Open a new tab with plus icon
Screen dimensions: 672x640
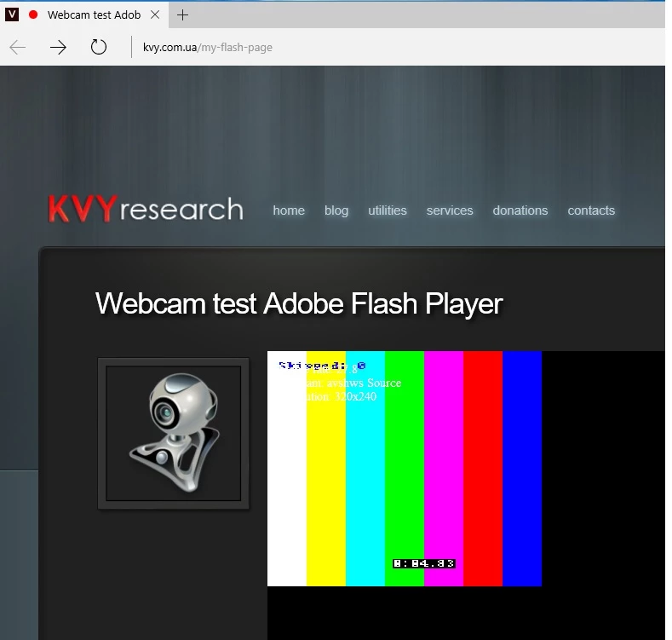(182, 15)
